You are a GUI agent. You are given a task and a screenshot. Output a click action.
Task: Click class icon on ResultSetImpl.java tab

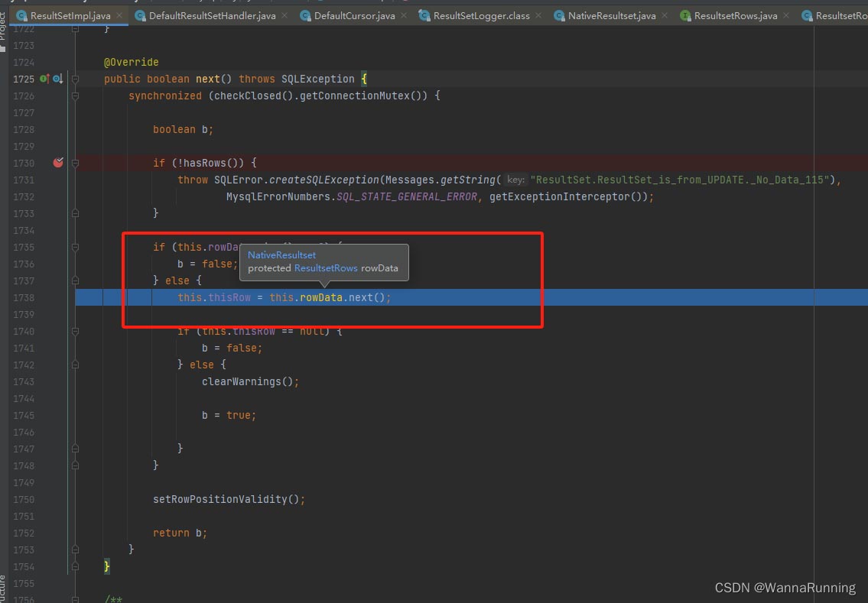click(x=21, y=15)
